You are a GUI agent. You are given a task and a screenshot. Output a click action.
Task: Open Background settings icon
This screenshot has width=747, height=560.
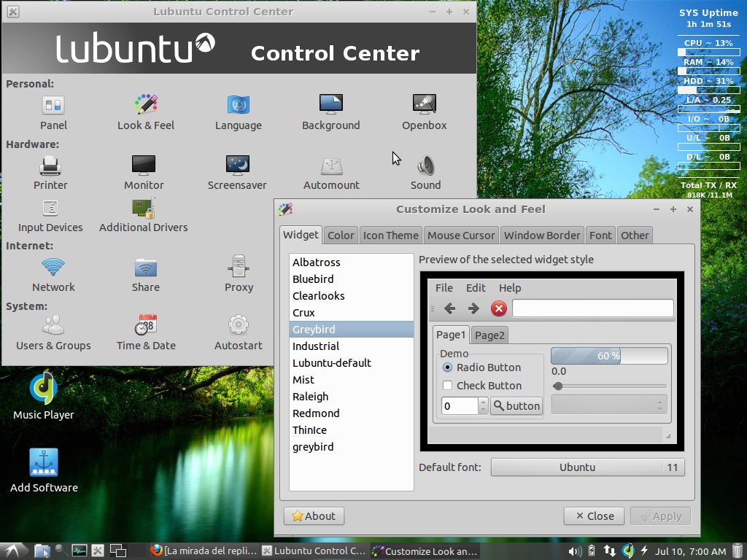pyautogui.click(x=331, y=104)
